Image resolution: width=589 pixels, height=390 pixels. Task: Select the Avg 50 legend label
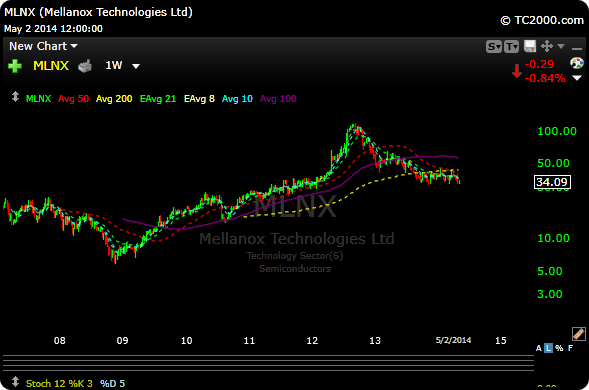point(74,99)
